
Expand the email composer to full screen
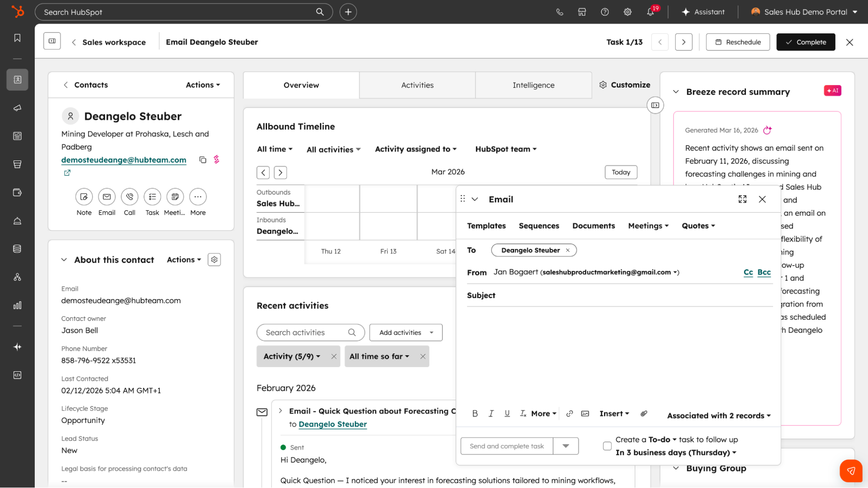[743, 199]
